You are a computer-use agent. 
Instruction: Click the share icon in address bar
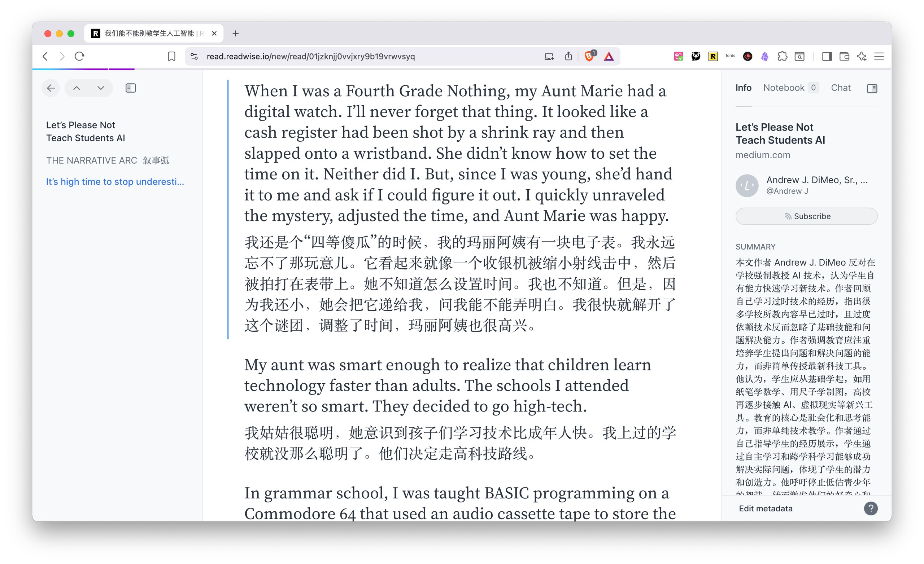tap(568, 56)
